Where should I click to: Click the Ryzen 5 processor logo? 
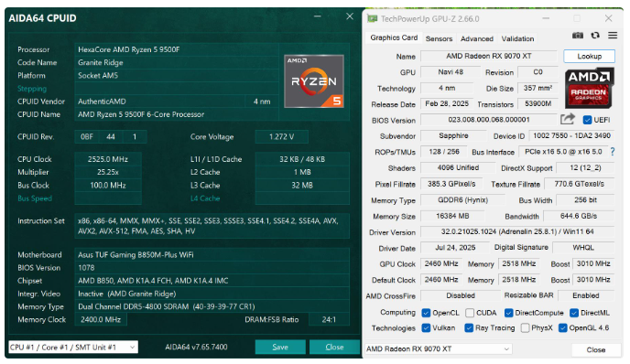[x=314, y=81]
